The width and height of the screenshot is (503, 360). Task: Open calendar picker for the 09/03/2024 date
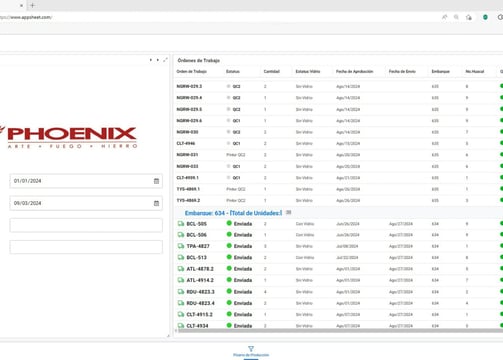[156, 203]
